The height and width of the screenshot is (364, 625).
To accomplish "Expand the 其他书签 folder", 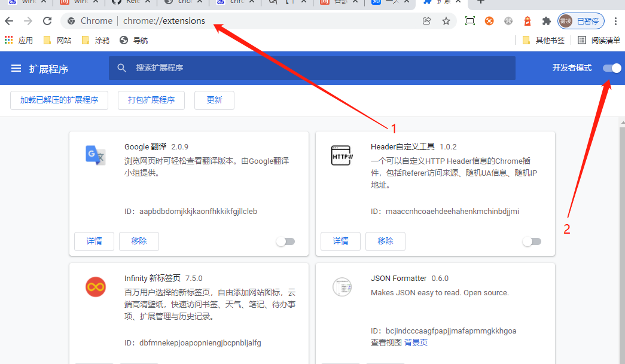I will click(544, 40).
